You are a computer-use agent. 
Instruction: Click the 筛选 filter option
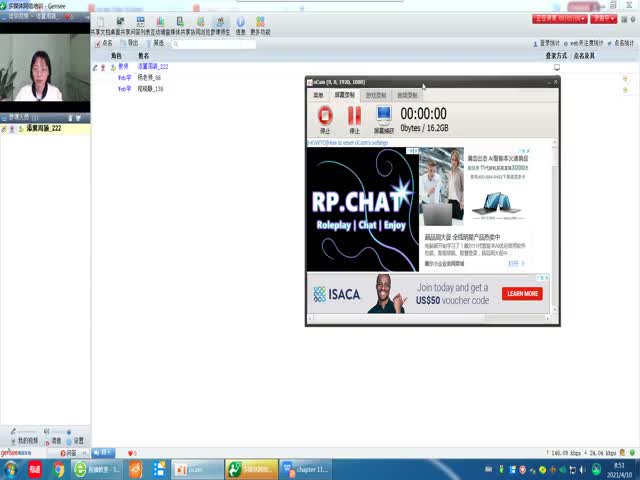[x=154, y=43]
